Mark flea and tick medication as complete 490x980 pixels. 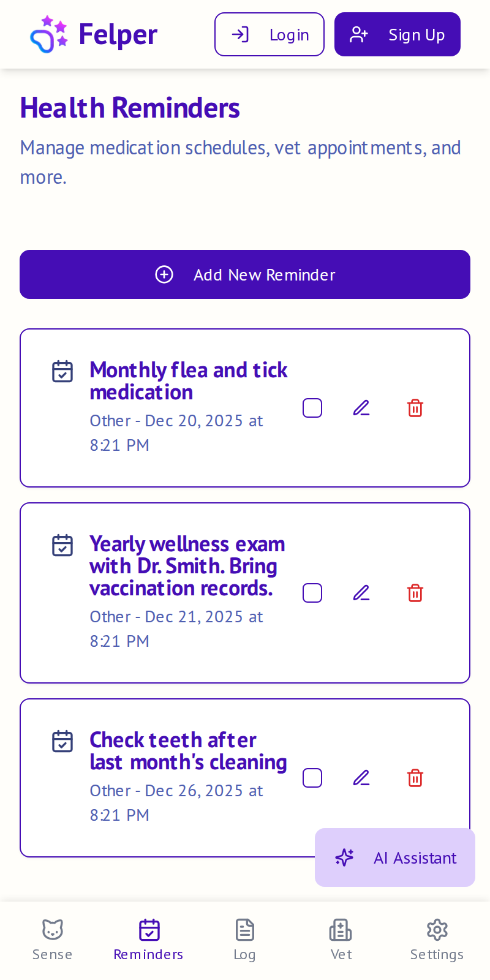[312, 408]
